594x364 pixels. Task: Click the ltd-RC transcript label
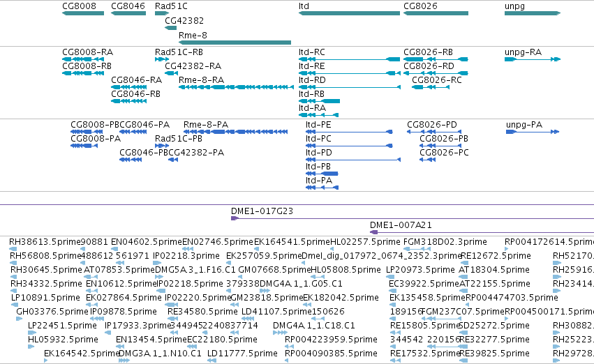pyautogui.click(x=312, y=52)
